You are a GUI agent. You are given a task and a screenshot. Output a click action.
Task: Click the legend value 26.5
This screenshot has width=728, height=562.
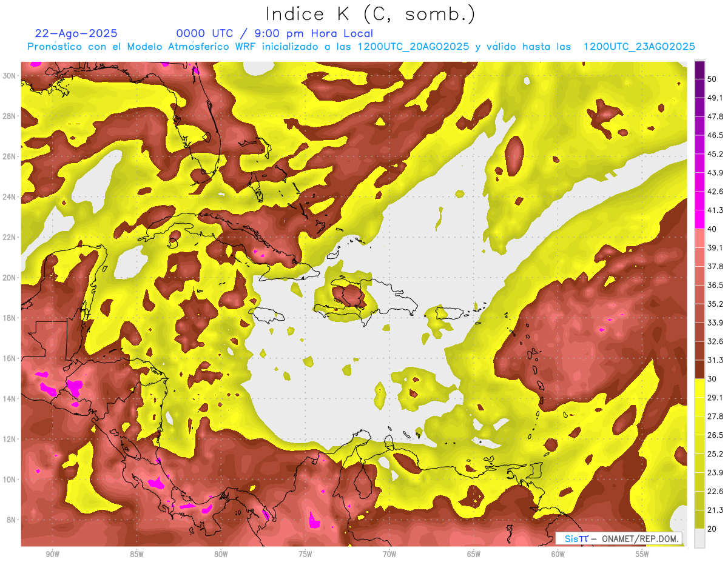point(715,435)
